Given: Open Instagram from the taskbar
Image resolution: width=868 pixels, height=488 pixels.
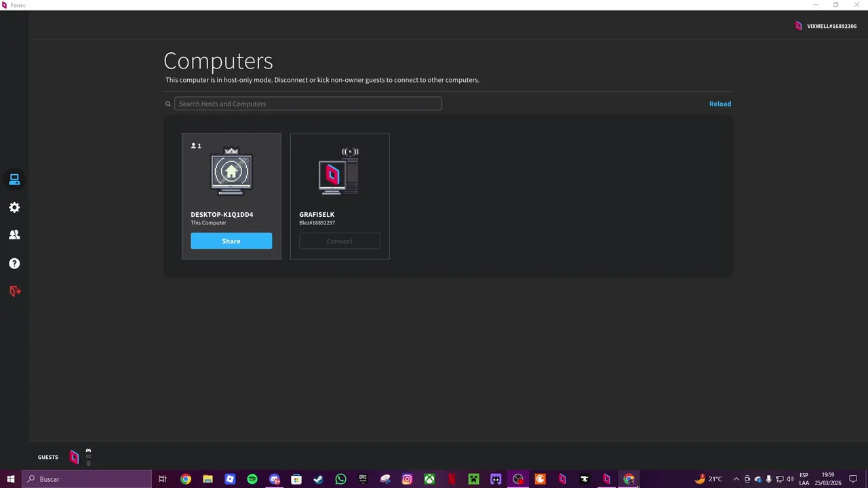Looking at the screenshot, I should click(407, 479).
